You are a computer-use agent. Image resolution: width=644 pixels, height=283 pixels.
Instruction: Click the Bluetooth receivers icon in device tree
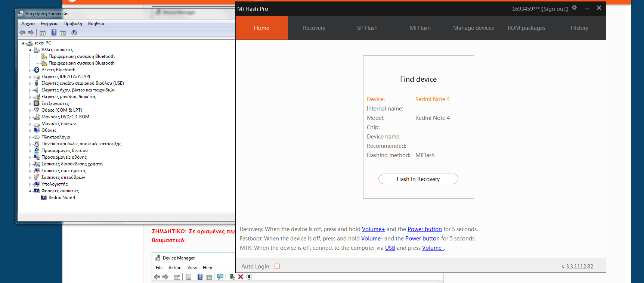point(37,70)
